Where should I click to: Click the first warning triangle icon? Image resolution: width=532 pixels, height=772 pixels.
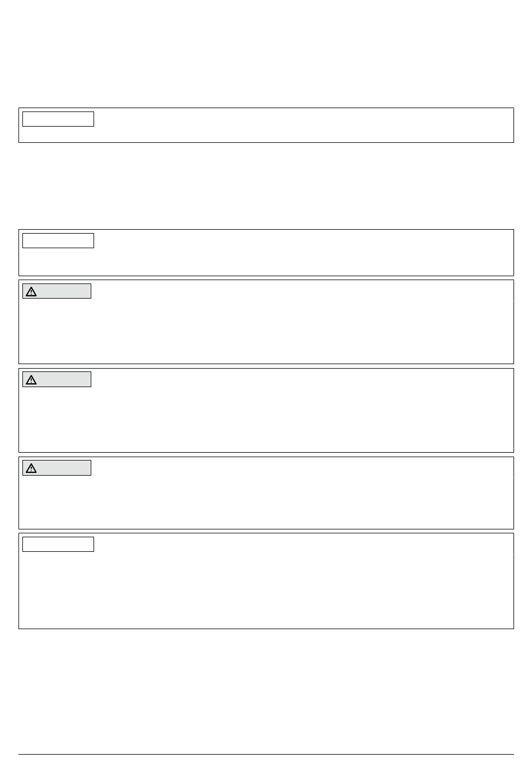click(x=31, y=291)
